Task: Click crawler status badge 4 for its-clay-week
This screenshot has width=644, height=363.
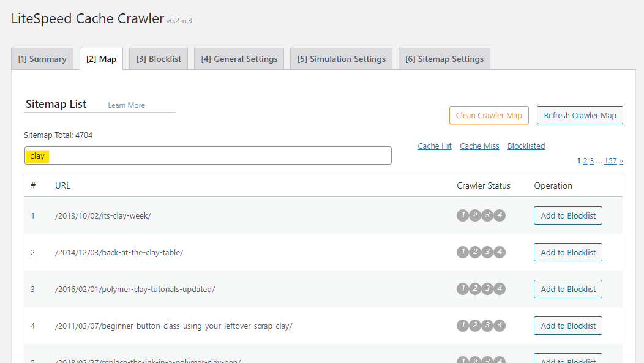Action: [500, 215]
